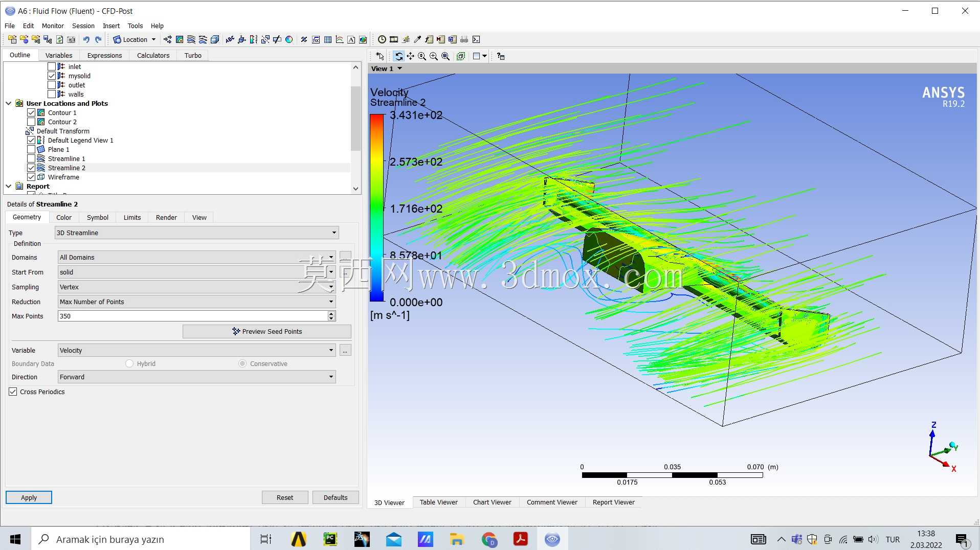Insert a Chart from the toolbar
Screen dimensions: 980x550
[340, 39]
